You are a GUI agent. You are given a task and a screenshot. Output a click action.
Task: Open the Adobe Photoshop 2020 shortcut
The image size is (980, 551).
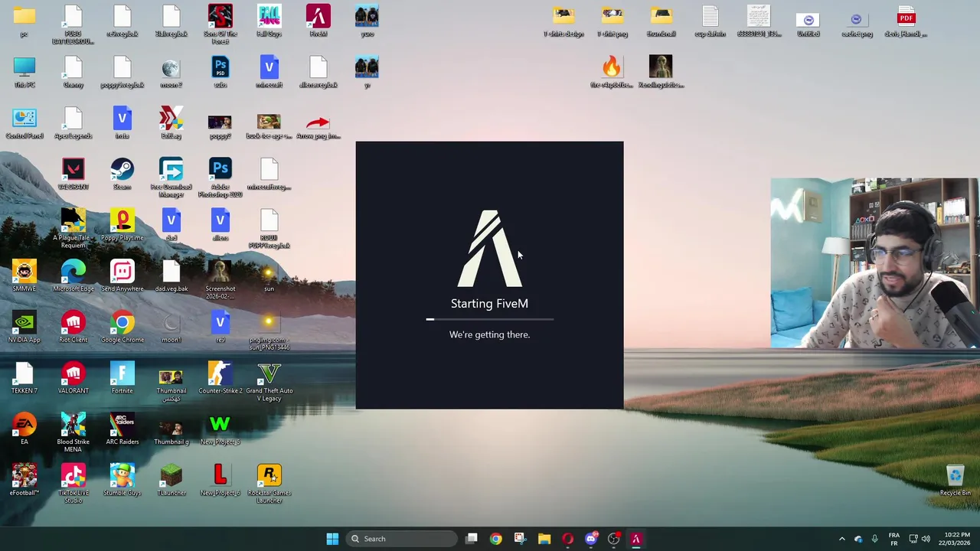[x=220, y=178]
